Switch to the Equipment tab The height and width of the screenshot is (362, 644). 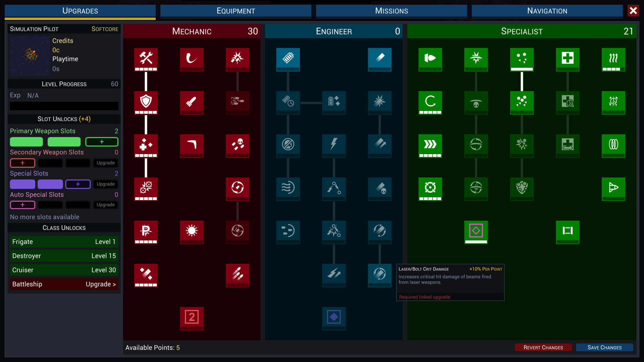click(x=235, y=11)
